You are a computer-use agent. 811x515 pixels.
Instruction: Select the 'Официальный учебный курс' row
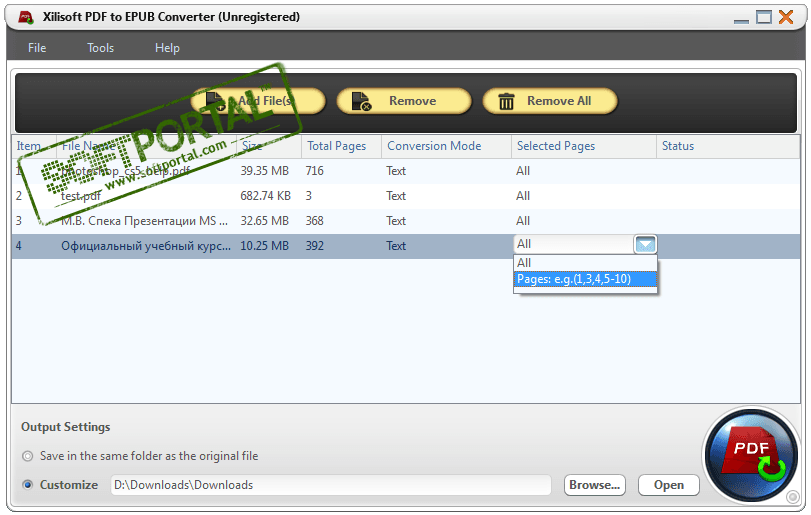(x=406, y=246)
